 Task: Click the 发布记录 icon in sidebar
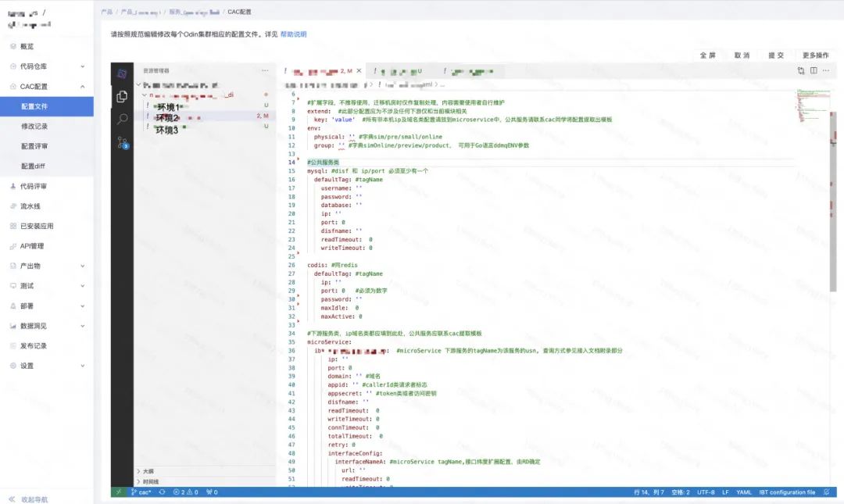[x=13, y=345]
